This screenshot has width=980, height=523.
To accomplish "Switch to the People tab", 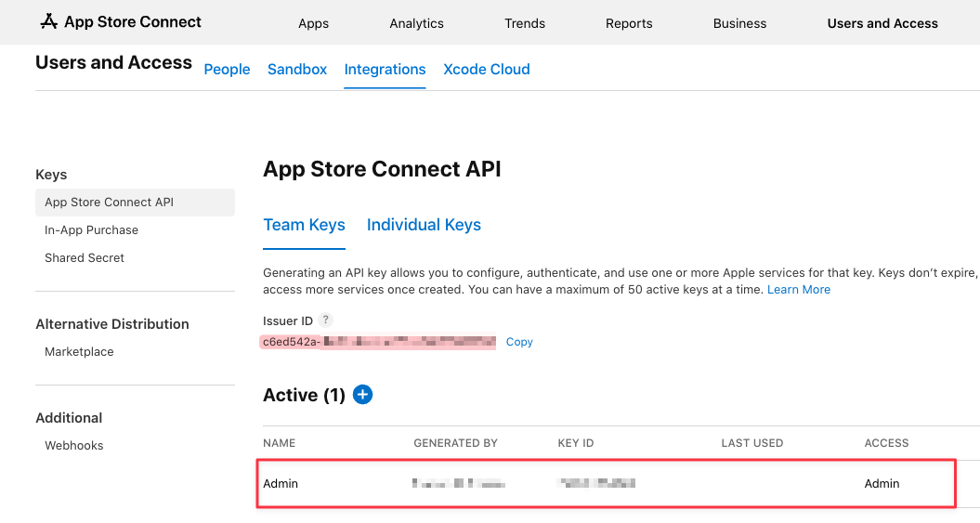I will coord(227,70).
